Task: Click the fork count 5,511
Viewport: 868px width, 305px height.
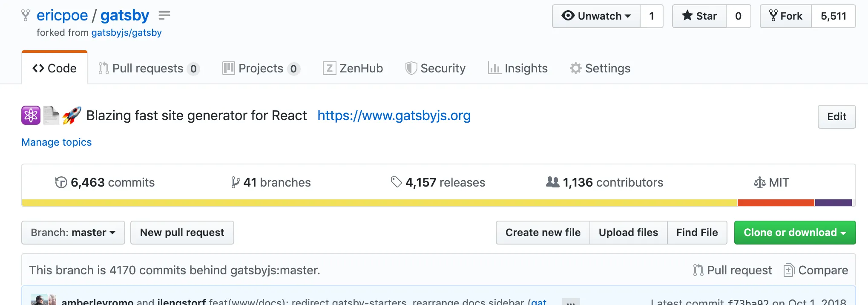Action: coord(834,16)
